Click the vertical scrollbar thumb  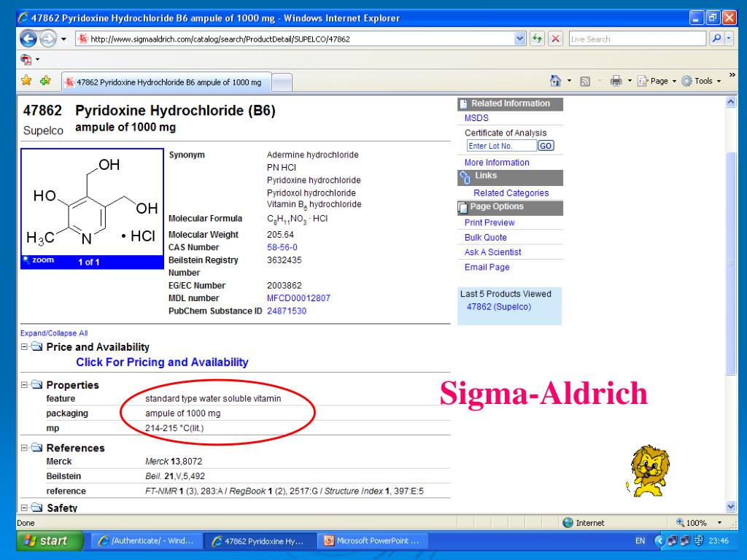point(731,262)
